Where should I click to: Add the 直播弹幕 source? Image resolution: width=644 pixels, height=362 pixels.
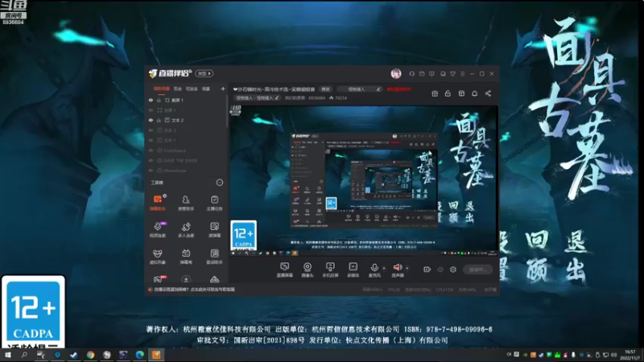[285, 269]
